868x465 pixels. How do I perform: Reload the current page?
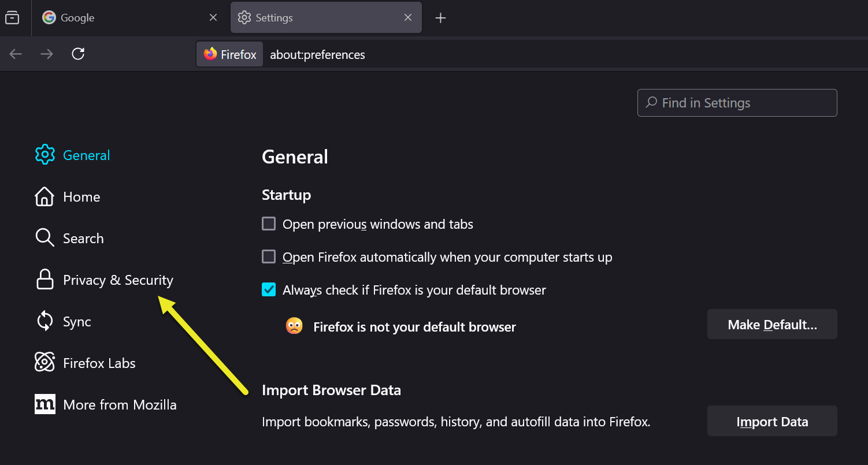78,54
